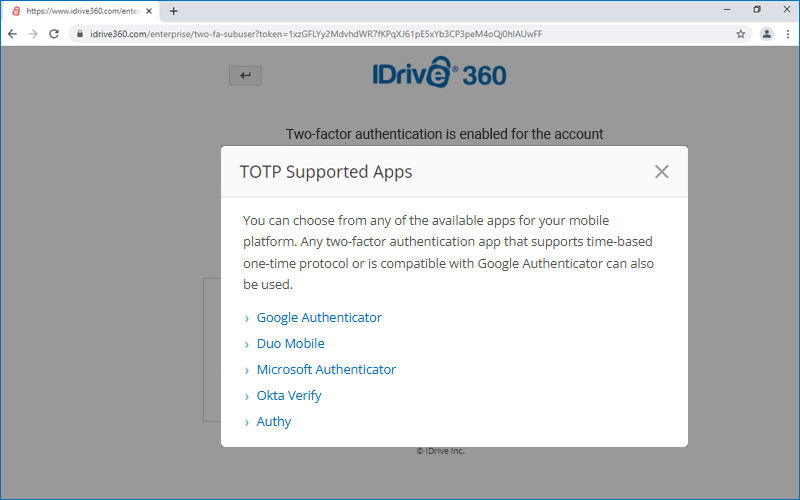Image resolution: width=800 pixels, height=500 pixels.
Task: Click the IDrive favicon in tab
Action: (16, 11)
